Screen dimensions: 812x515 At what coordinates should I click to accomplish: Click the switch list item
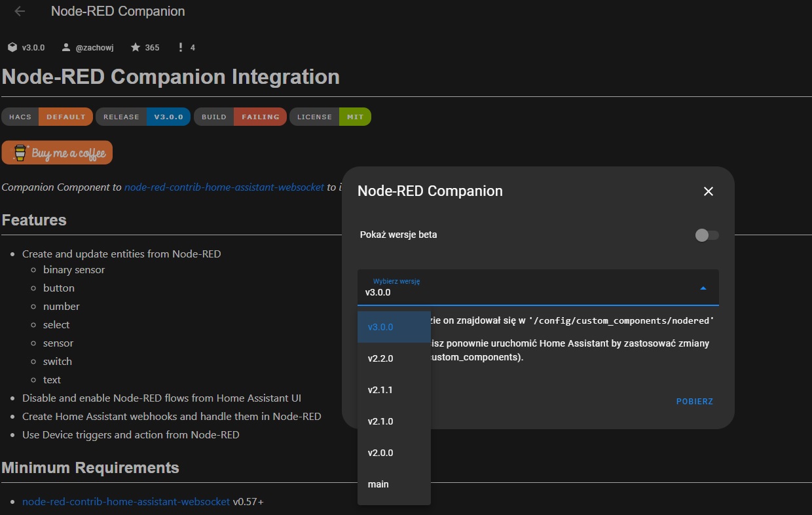tap(58, 361)
